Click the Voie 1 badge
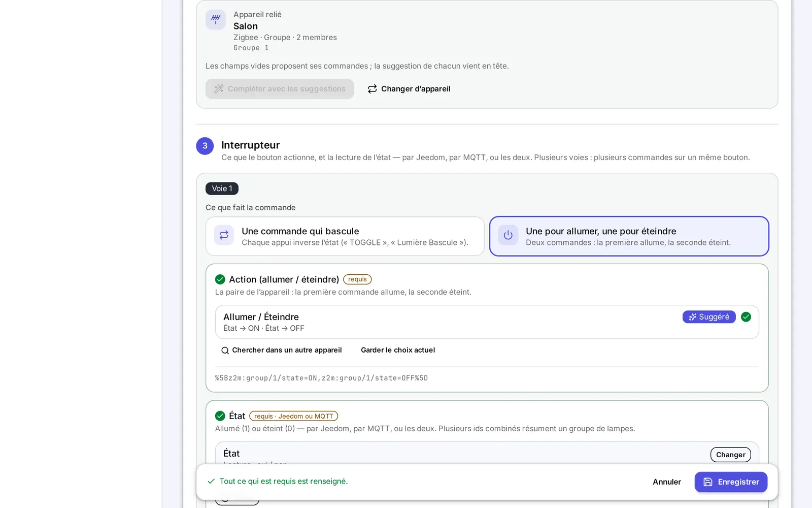 coord(222,188)
